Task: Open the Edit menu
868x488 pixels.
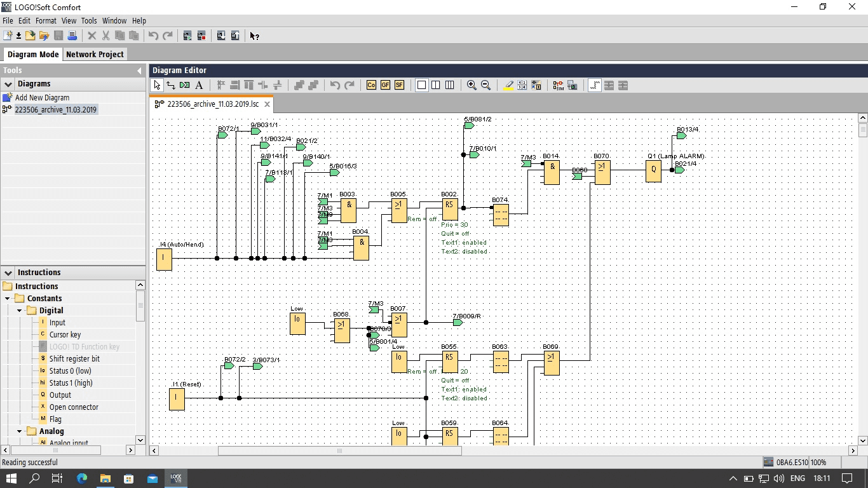Action: 24,20
